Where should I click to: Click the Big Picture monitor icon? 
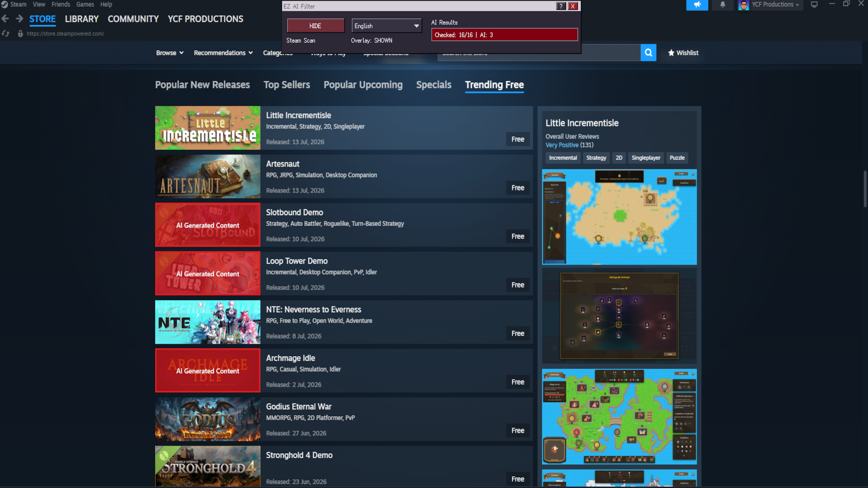(x=814, y=5)
